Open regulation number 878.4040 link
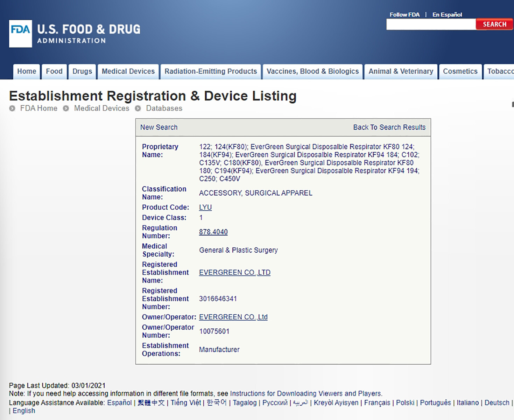Image resolution: width=514 pixels, height=420 pixels. [x=213, y=232]
